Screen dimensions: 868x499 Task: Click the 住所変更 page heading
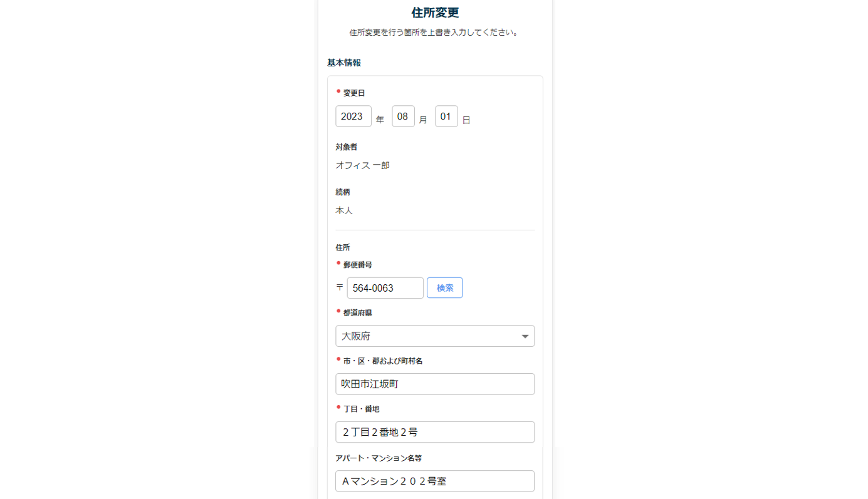[435, 13]
